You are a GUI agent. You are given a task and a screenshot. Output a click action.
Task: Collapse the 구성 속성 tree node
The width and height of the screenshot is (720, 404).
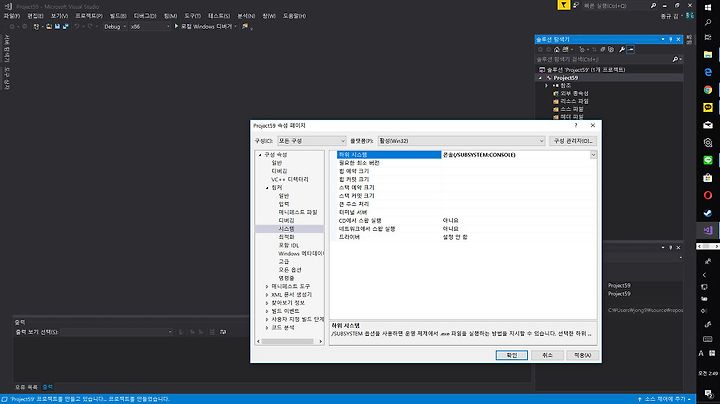(x=260, y=155)
